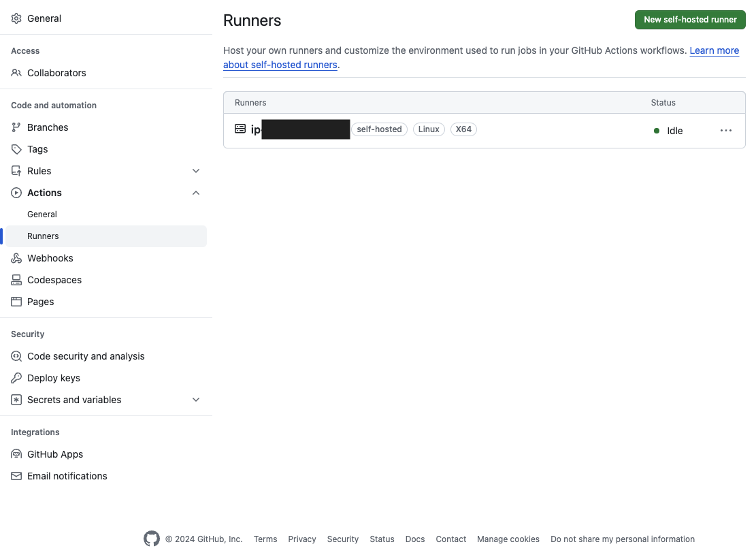This screenshot has height=555, width=756.
Task: Click the Code security shield-search icon
Action: coord(16,356)
